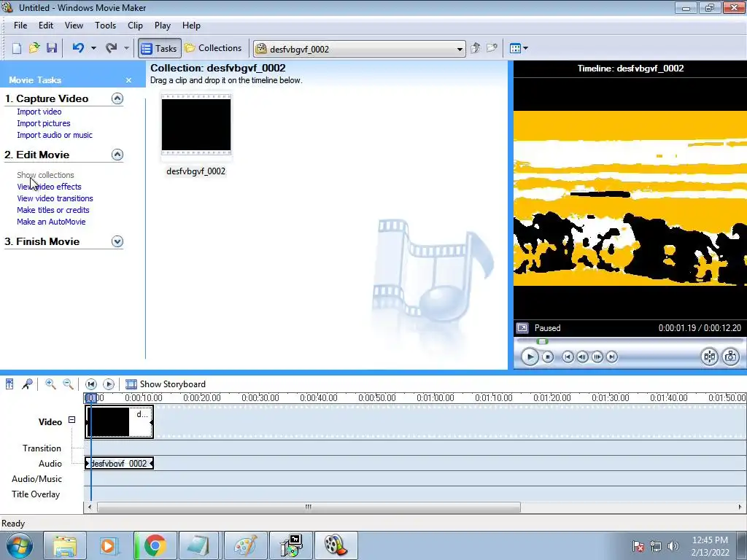Play the preview monitor video

click(530, 357)
